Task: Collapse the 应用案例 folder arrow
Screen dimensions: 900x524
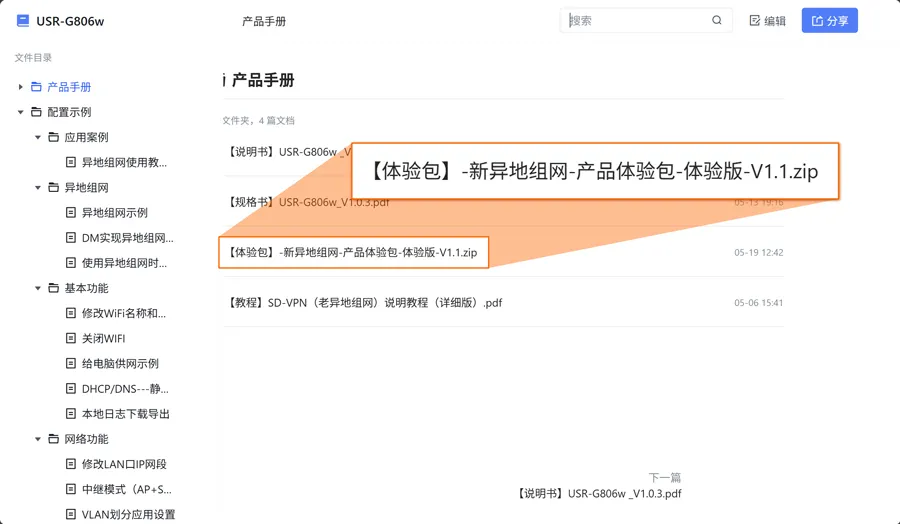Action: (x=38, y=137)
